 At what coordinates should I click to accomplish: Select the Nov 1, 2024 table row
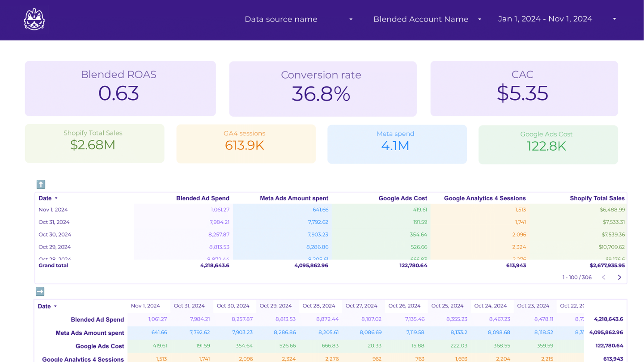[x=53, y=210]
